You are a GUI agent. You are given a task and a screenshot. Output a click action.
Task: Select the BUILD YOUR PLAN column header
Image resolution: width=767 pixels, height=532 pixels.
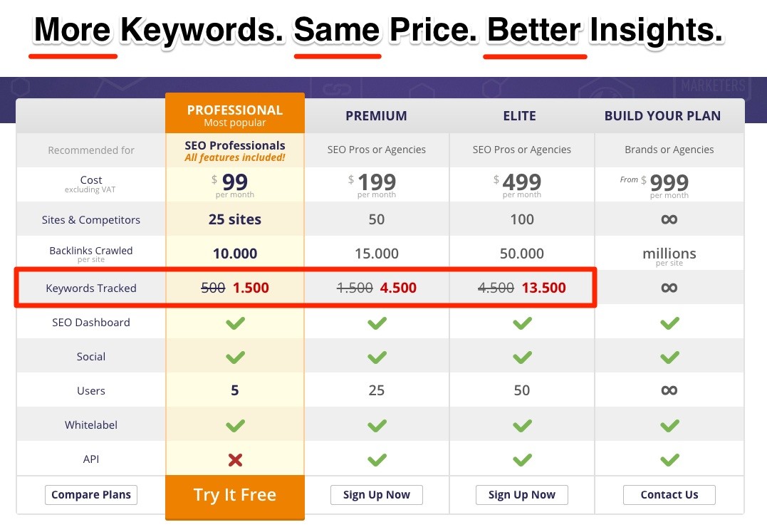point(662,115)
